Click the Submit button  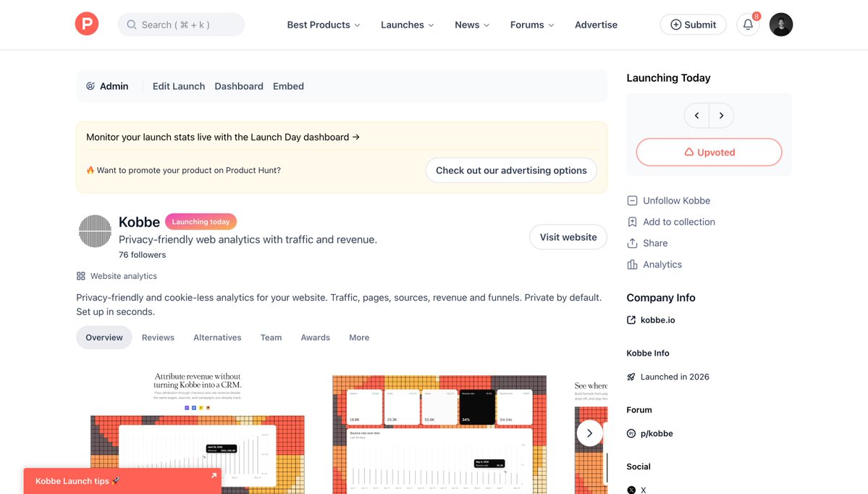[x=693, y=25]
